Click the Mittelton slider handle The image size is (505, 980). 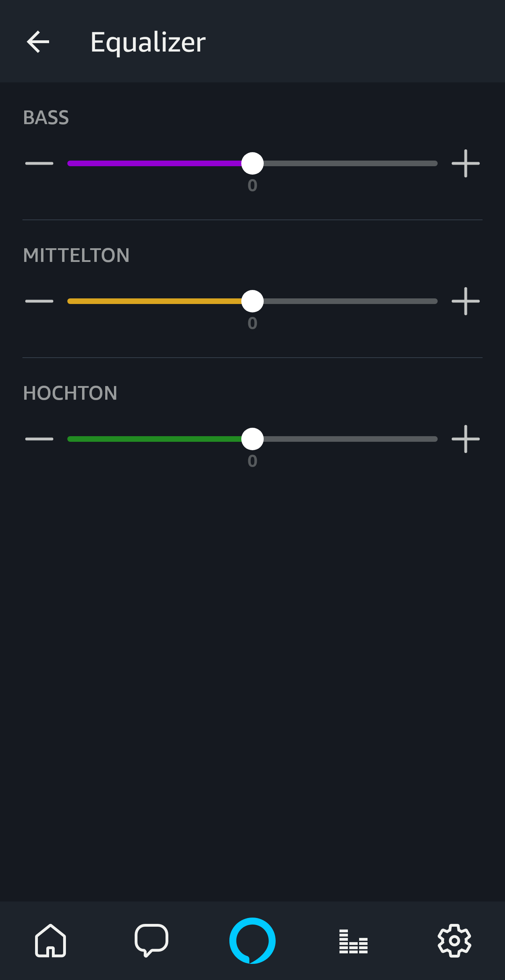[252, 301]
